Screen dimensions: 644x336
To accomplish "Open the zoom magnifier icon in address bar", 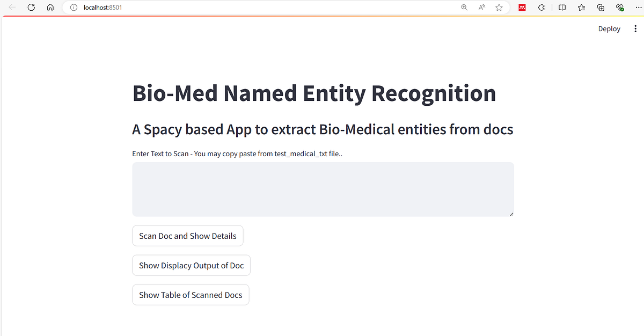I will (x=464, y=8).
